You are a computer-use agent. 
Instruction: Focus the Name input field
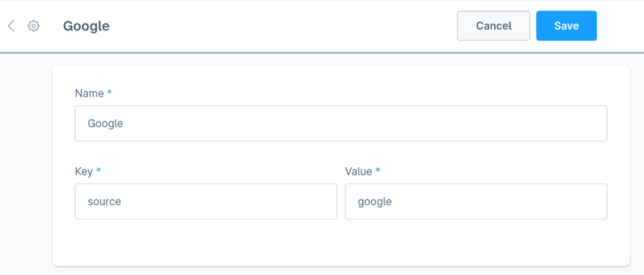[x=341, y=124]
